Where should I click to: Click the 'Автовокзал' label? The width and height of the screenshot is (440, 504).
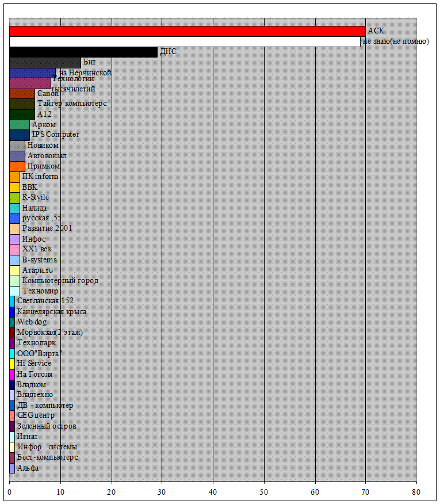[47, 155]
